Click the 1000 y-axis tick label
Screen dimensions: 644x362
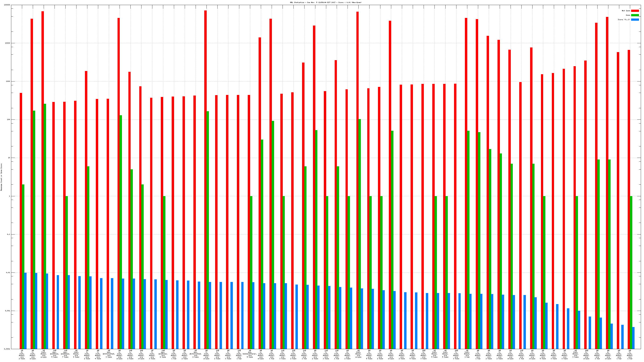[8, 81]
